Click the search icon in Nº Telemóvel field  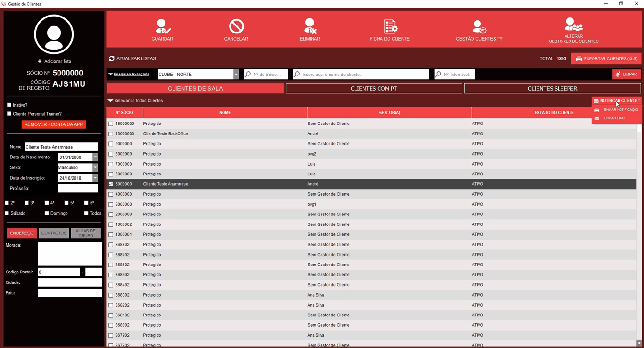(x=438, y=74)
